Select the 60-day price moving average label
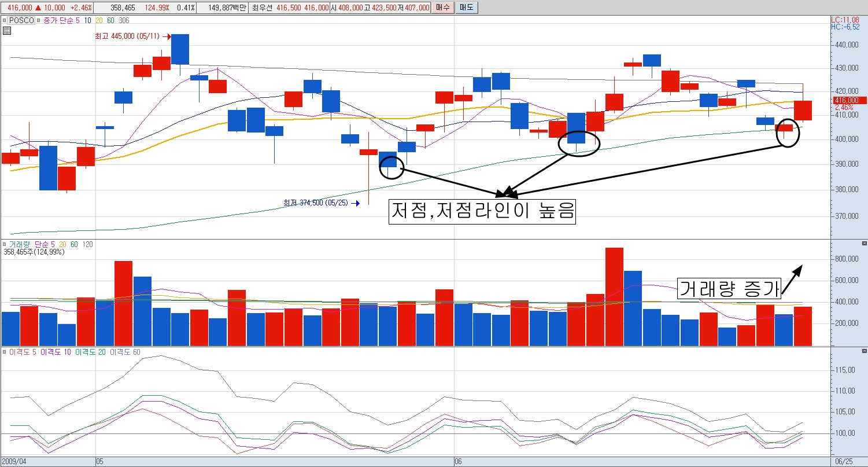The width and height of the screenshot is (868, 467). (x=110, y=20)
